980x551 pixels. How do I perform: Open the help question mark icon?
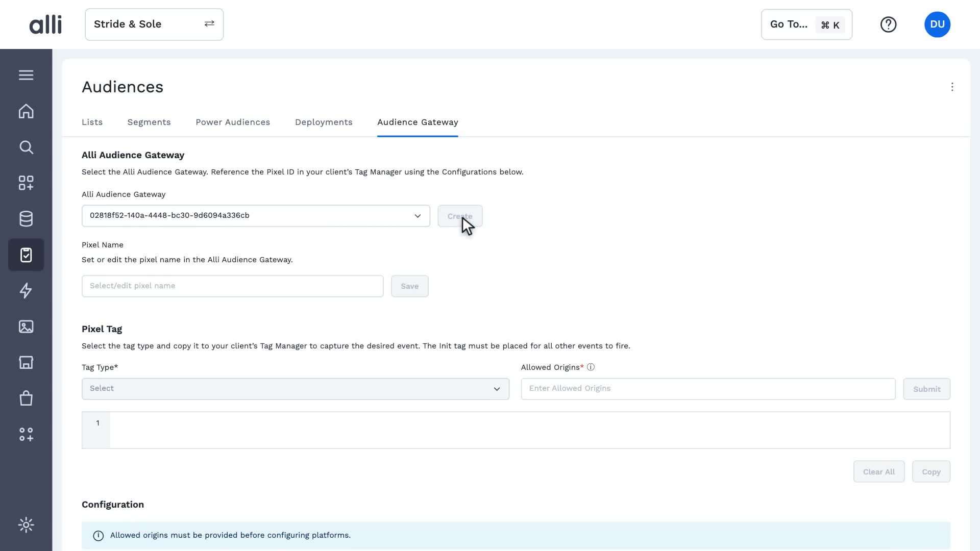coord(888,24)
